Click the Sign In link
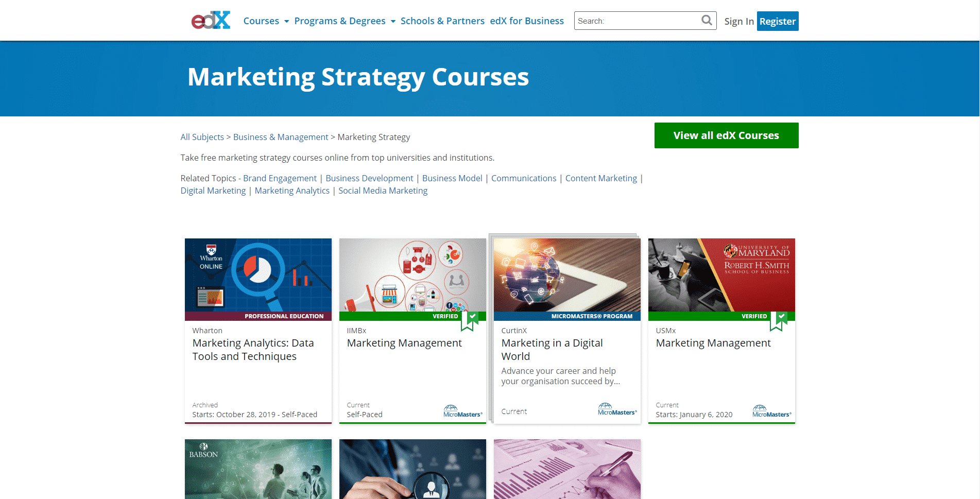Screen dimensions: 980x499 tap(739, 21)
